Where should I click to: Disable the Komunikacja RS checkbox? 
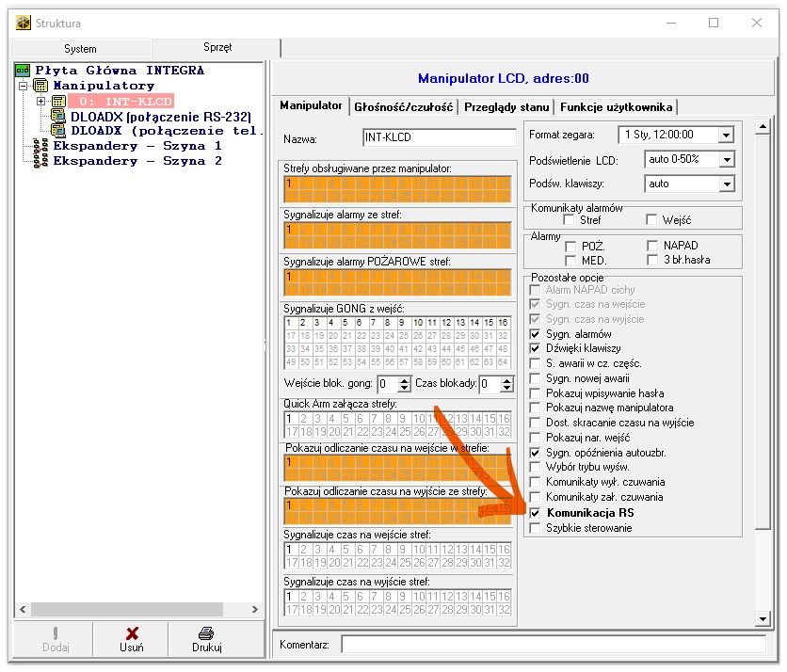pos(536,513)
